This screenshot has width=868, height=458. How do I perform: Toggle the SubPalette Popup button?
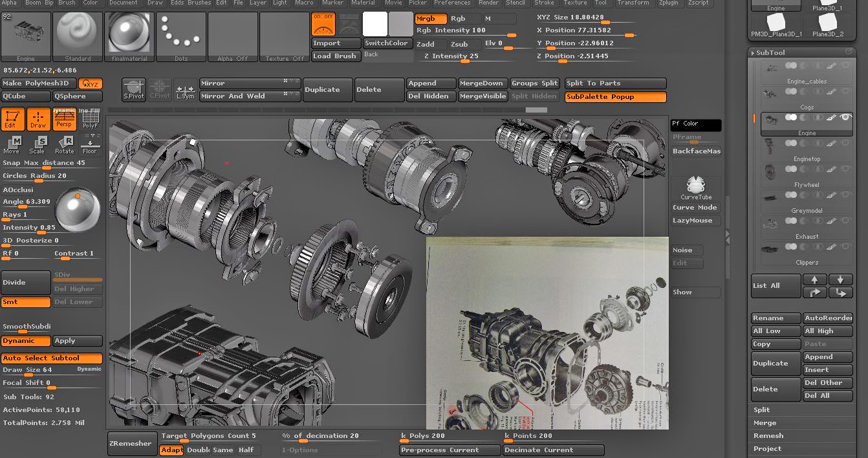615,97
